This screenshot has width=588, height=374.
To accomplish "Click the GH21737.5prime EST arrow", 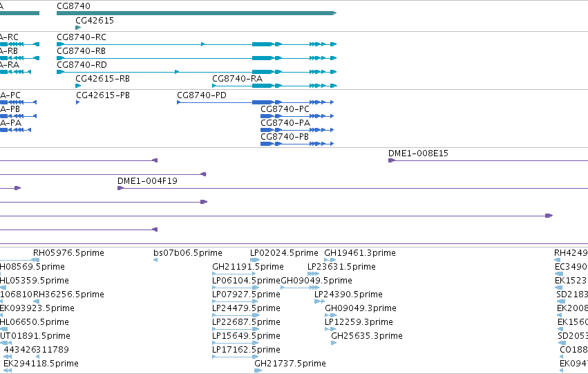I will click(x=258, y=371).
